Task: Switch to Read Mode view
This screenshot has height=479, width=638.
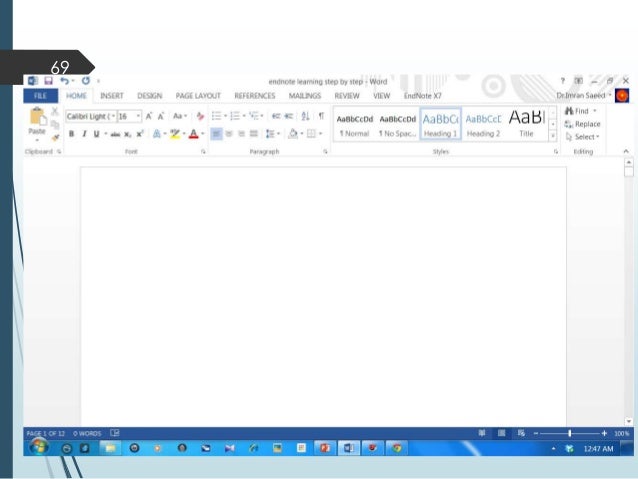Action: [482, 433]
